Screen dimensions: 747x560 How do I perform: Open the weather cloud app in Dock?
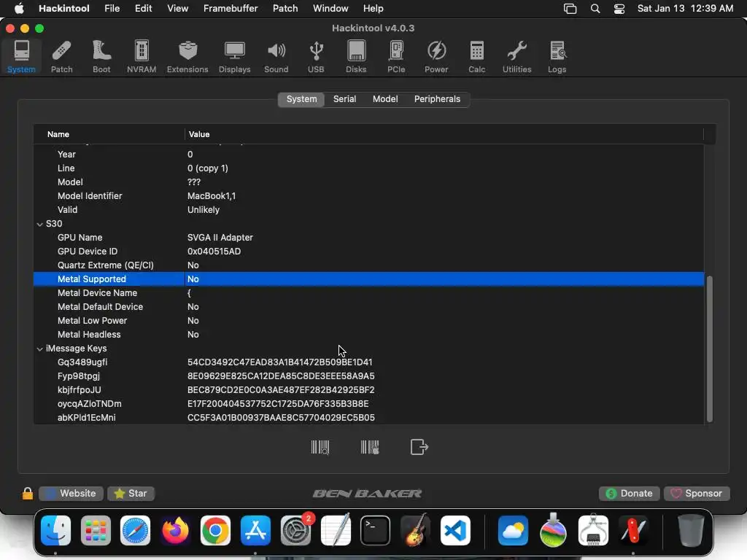click(x=513, y=531)
